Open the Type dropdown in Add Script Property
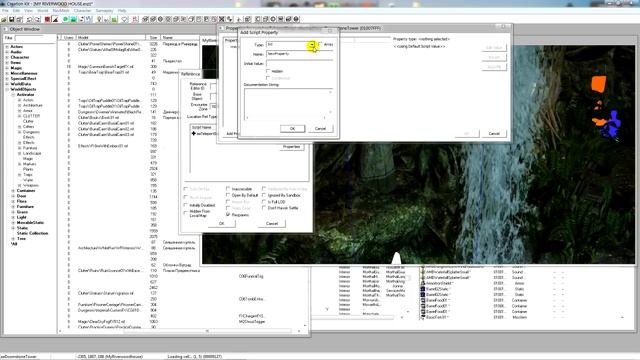The image size is (640, 360). (312, 44)
